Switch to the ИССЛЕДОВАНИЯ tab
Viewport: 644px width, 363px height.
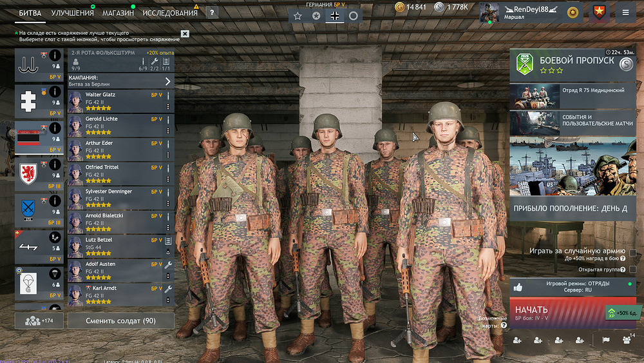coord(170,13)
